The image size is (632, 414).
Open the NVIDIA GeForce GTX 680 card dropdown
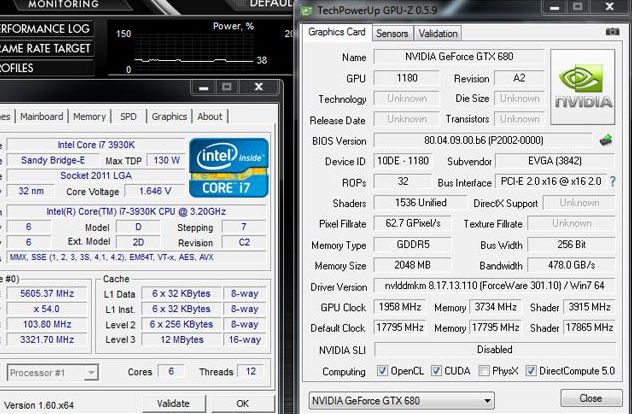[401, 401]
